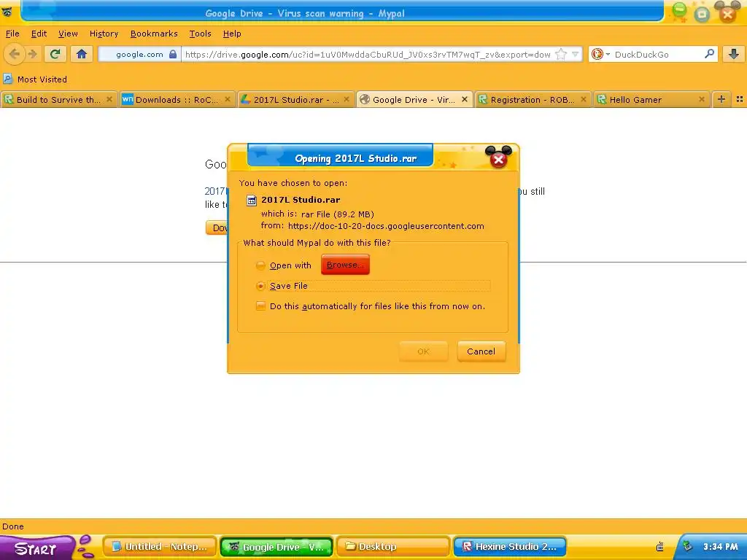The width and height of the screenshot is (747, 560).
Task: Switch to 2017L Studio.rar tab
Action: 296,99
